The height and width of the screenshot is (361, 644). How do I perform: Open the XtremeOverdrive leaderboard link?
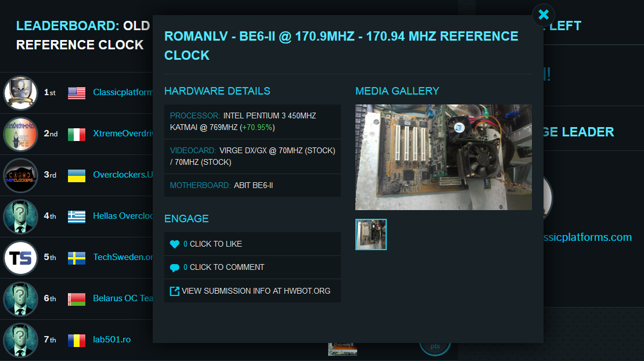click(x=123, y=133)
